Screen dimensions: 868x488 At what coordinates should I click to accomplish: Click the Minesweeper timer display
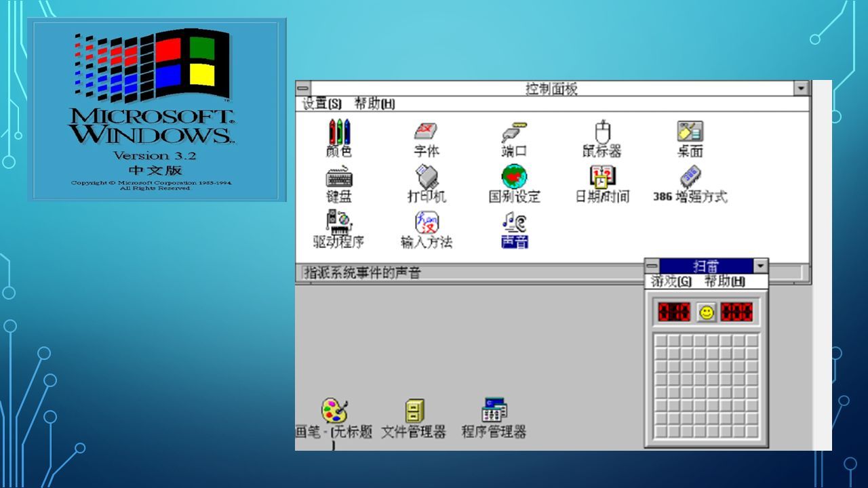tap(737, 312)
